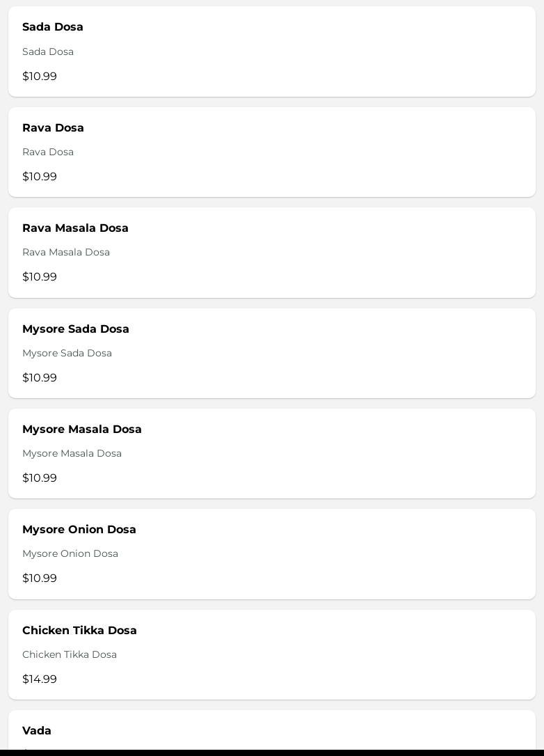Viewport: 544px width, 756px height.
Task: Select the Chicken Tikka Dosa title
Action: pyautogui.click(x=79, y=631)
